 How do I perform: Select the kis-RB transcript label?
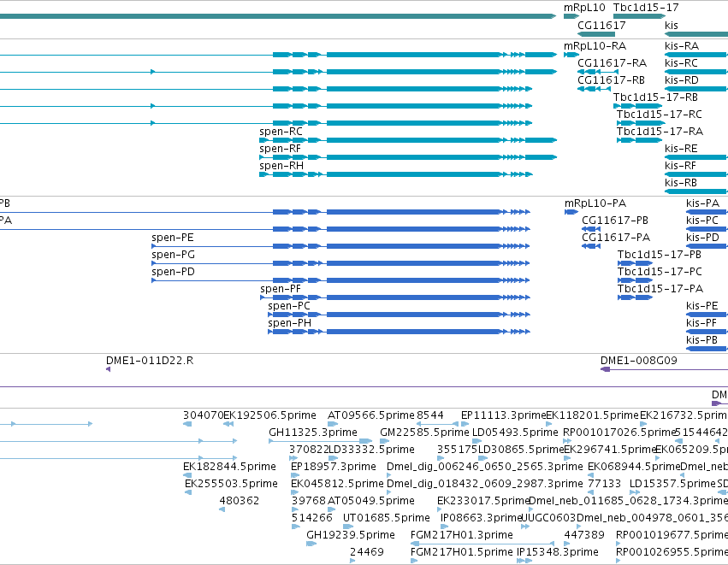pyautogui.click(x=681, y=183)
